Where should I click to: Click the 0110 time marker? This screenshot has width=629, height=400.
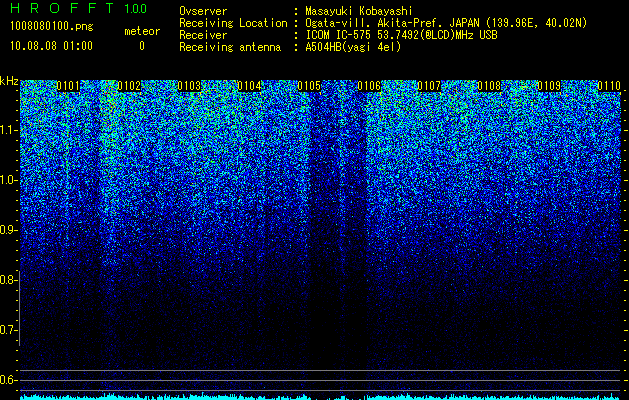click(x=609, y=86)
